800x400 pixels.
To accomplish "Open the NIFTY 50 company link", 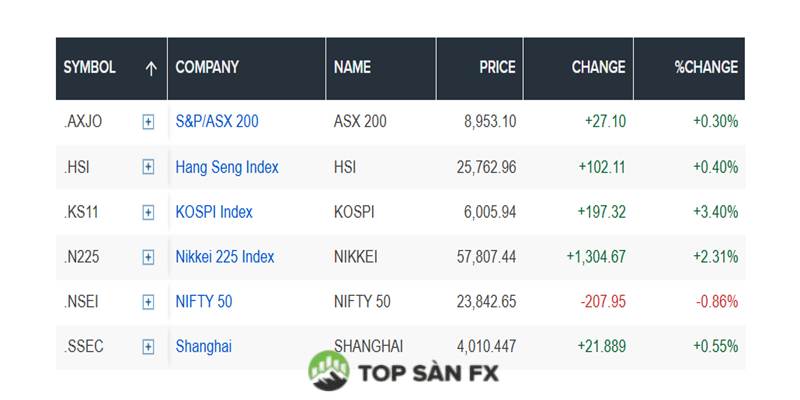I will 204,302.
